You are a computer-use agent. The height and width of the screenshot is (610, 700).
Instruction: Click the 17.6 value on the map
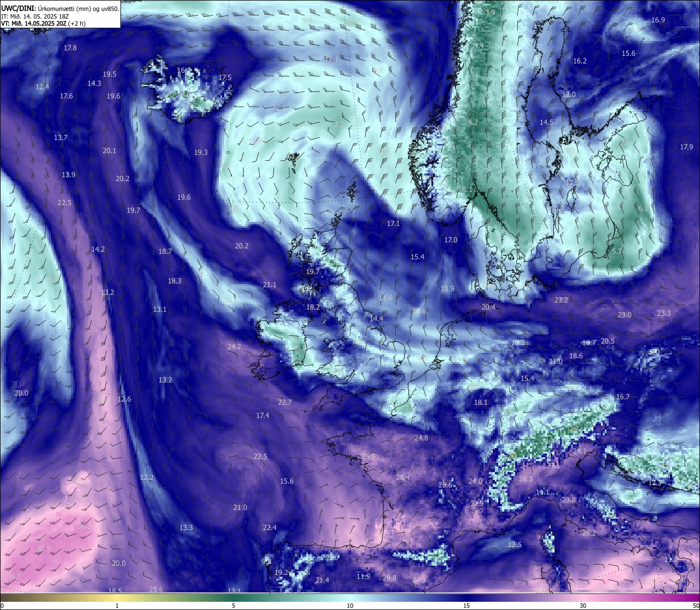click(x=66, y=96)
